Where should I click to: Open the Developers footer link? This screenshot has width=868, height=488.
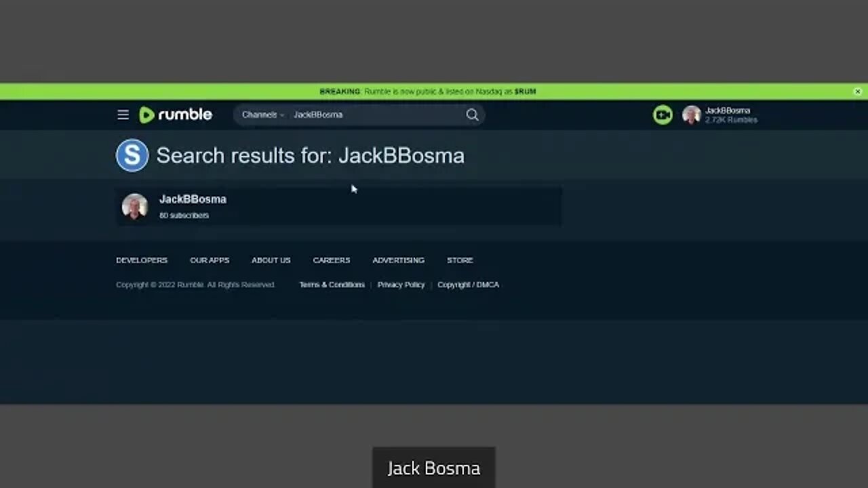(x=142, y=260)
